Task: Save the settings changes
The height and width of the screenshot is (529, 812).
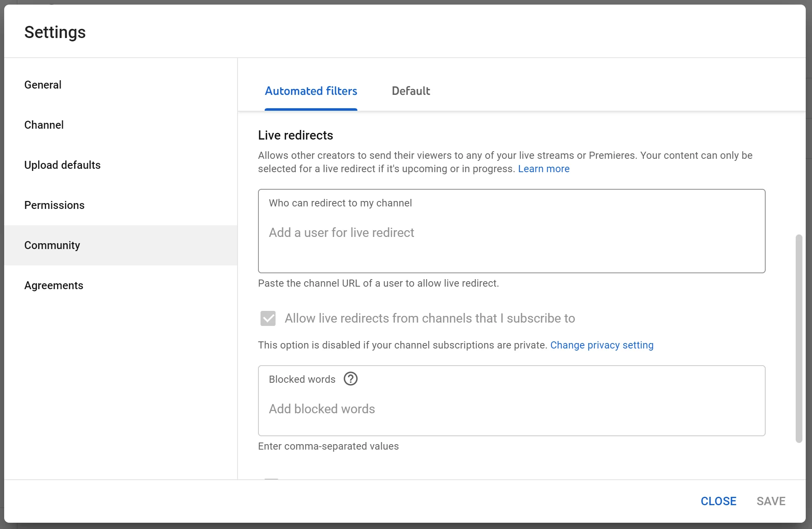Action: click(x=771, y=501)
